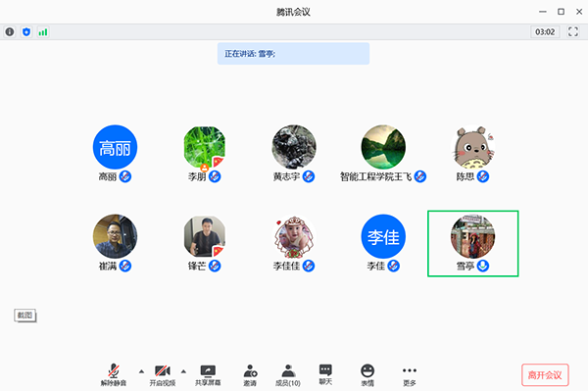Viewport: 588px width, 391px height.
Task: Click the 截图 screenshot button
Action: click(x=25, y=316)
